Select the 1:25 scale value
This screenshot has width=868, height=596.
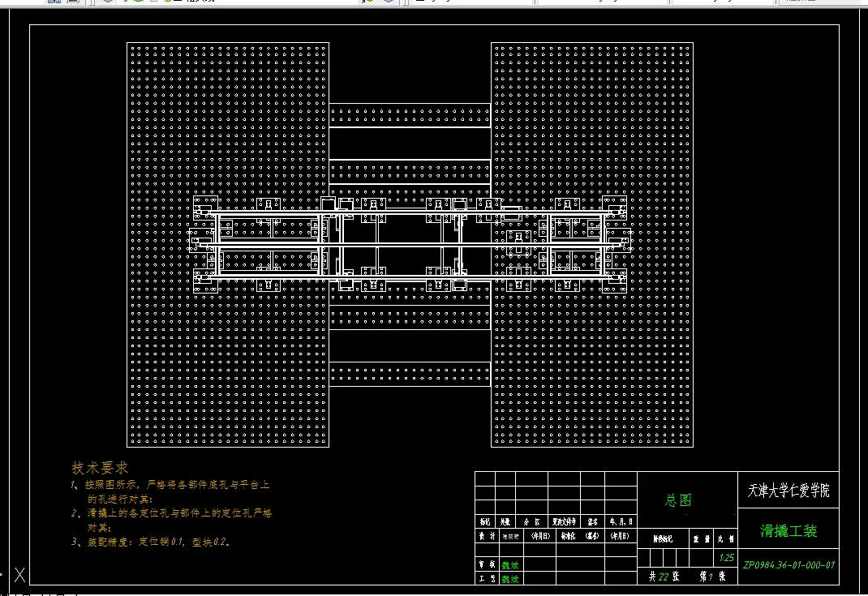[726, 558]
